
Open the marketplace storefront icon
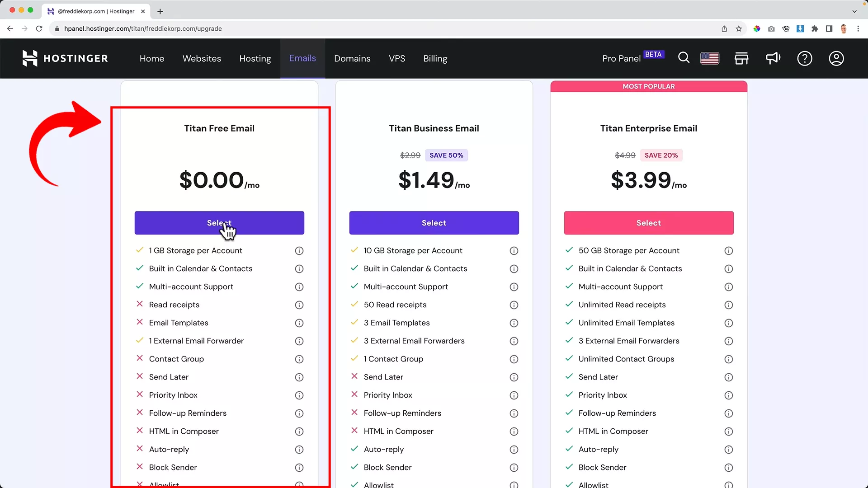coord(741,58)
